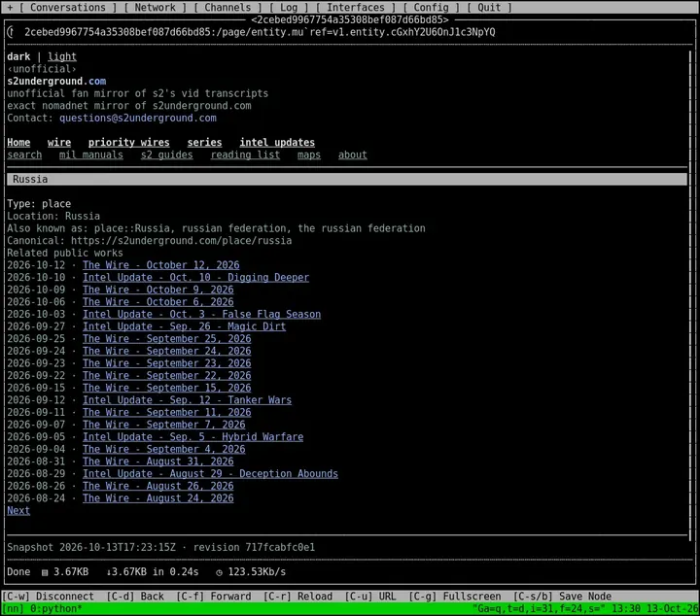Open The Wire - August 26, 2026
Viewport: 700px width, 616px height.
(158, 486)
